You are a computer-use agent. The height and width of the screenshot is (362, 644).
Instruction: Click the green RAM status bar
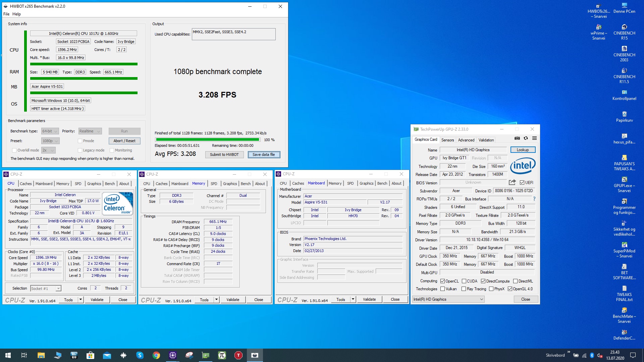[x=84, y=78]
